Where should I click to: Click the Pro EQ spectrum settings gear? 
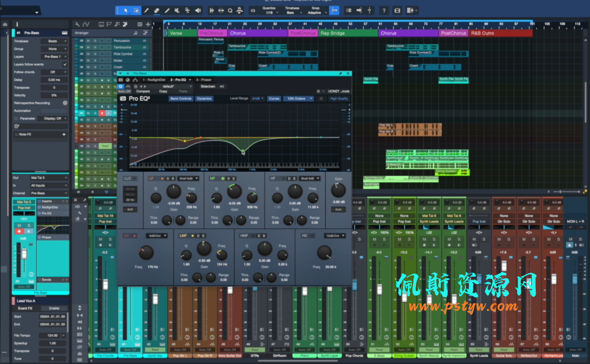coord(321,99)
